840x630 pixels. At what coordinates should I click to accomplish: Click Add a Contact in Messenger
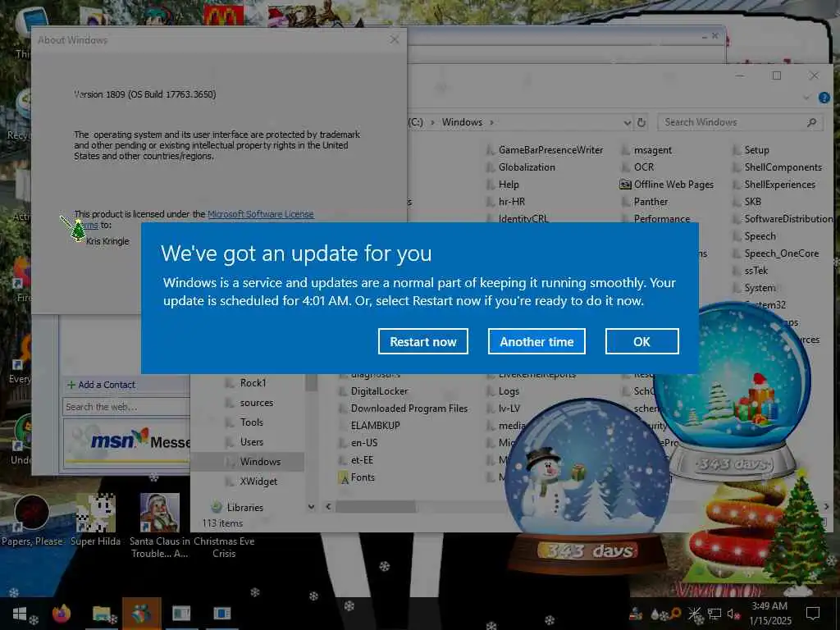tap(101, 385)
